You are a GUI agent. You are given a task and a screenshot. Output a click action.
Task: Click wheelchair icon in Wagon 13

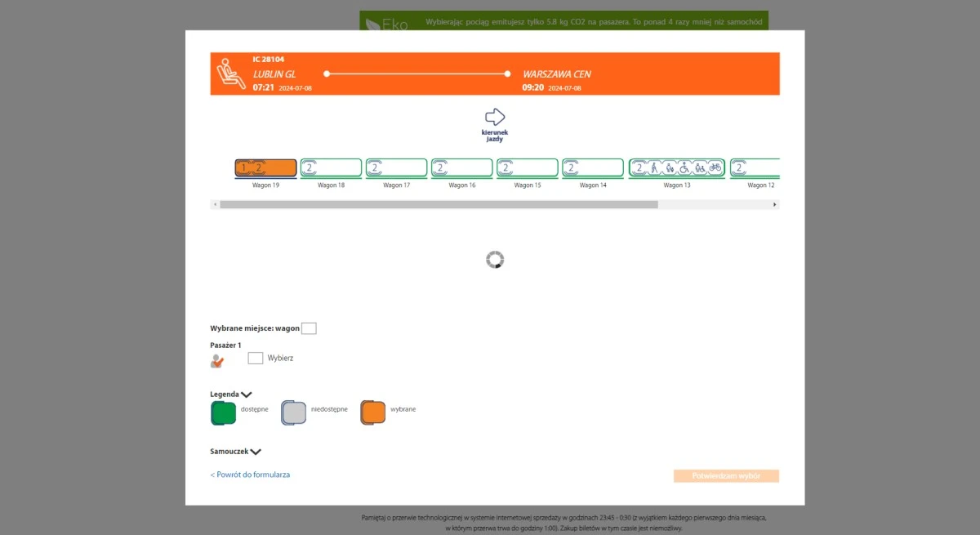tap(684, 168)
